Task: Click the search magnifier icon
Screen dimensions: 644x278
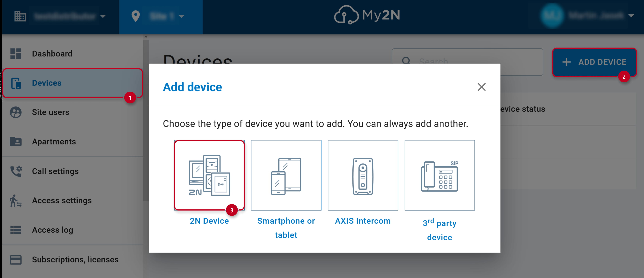Action: (x=406, y=61)
